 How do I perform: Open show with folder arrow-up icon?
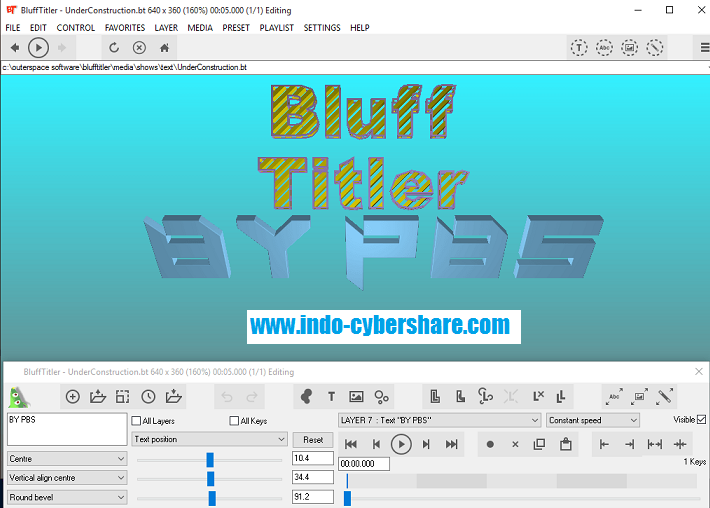pyautogui.click(x=98, y=397)
